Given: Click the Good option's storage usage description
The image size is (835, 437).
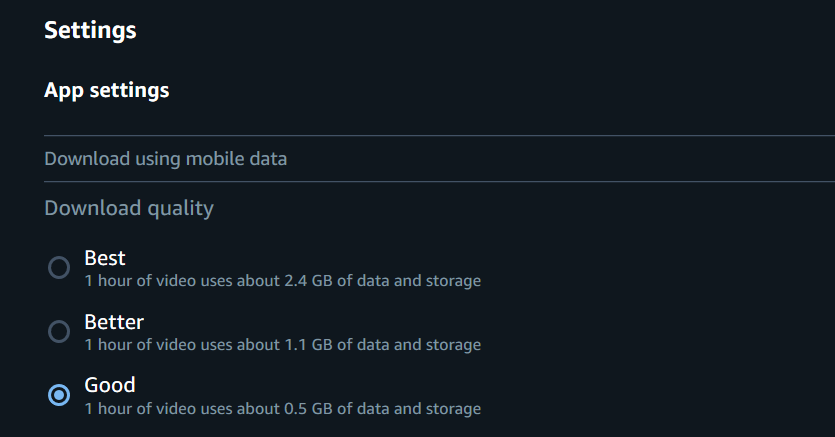Looking at the screenshot, I should [x=282, y=409].
